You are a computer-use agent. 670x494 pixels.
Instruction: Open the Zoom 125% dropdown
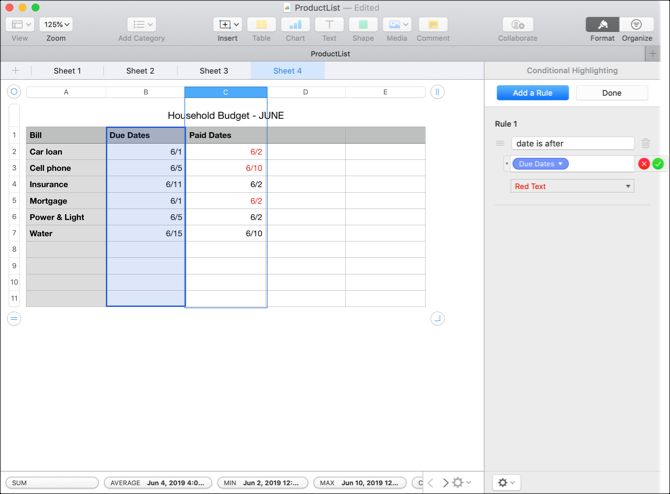click(56, 24)
